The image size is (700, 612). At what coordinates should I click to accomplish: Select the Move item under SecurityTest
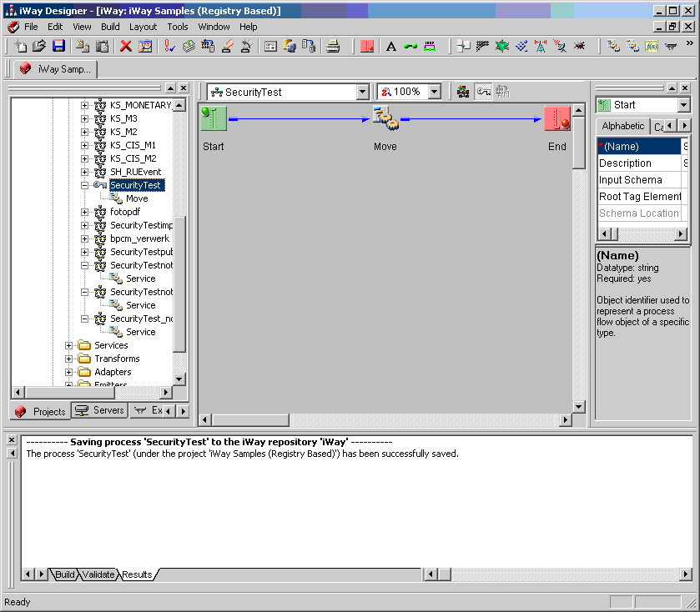(x=137, y=199)
